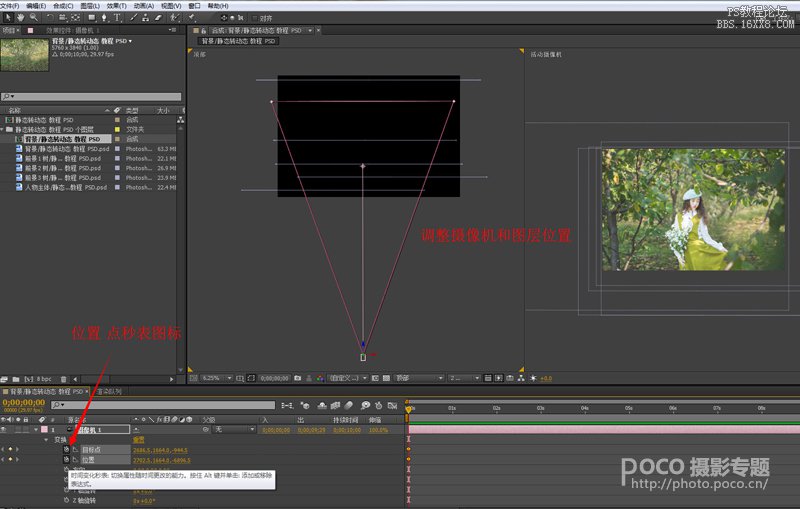Open the timeline Graph Editor icon

(392, 405)
